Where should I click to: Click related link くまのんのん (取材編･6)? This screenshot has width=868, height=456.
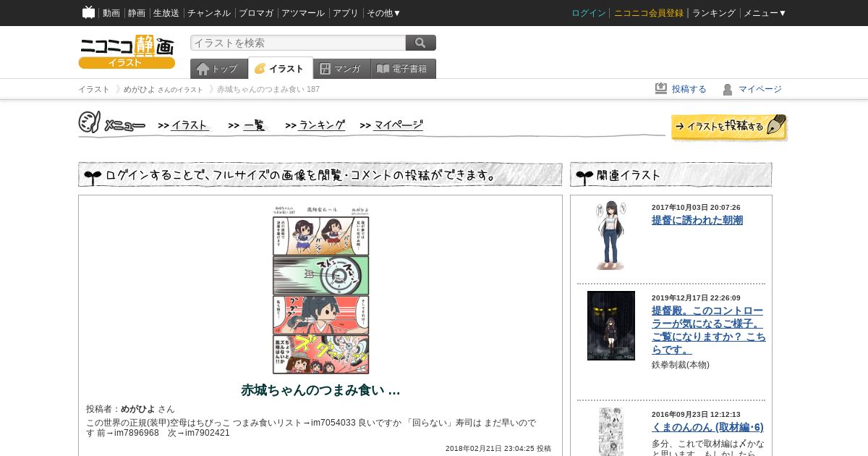[707, 427]
